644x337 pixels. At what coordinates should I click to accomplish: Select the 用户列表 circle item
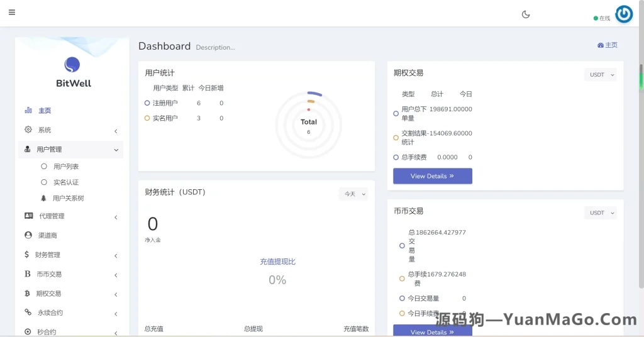coord(44,166)
